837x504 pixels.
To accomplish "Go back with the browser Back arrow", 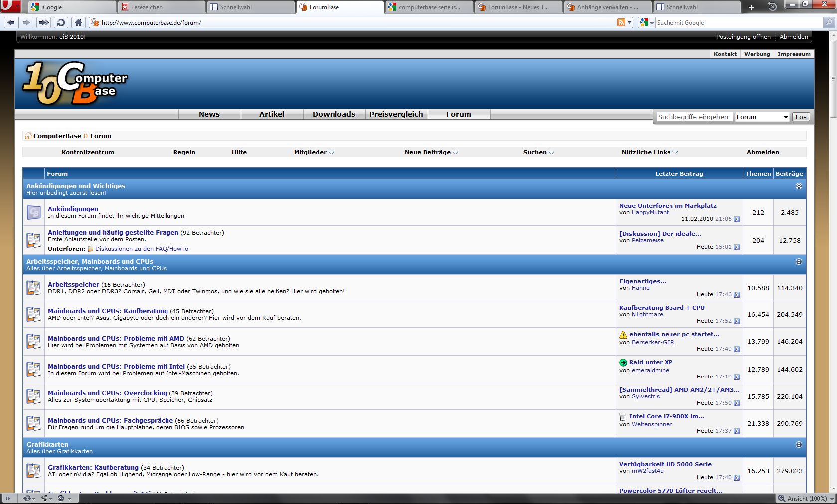I will pyautogui.click(x=11, y=22).
